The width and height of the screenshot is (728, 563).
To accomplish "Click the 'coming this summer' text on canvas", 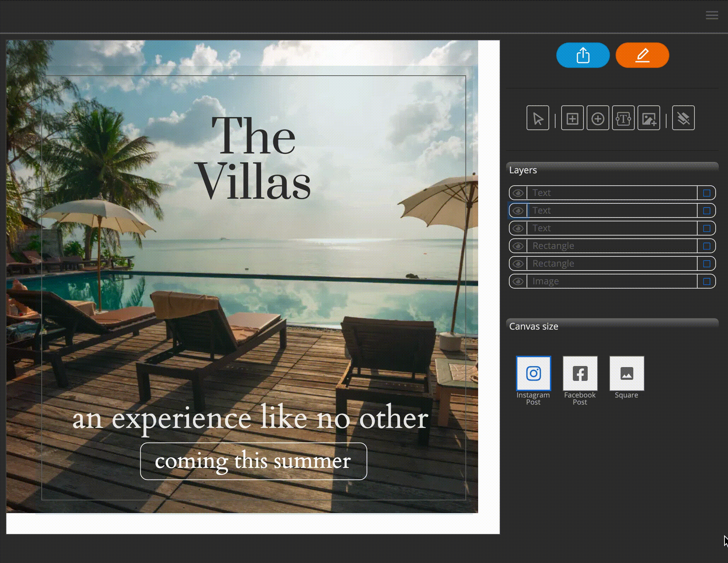I will (253, 461).
